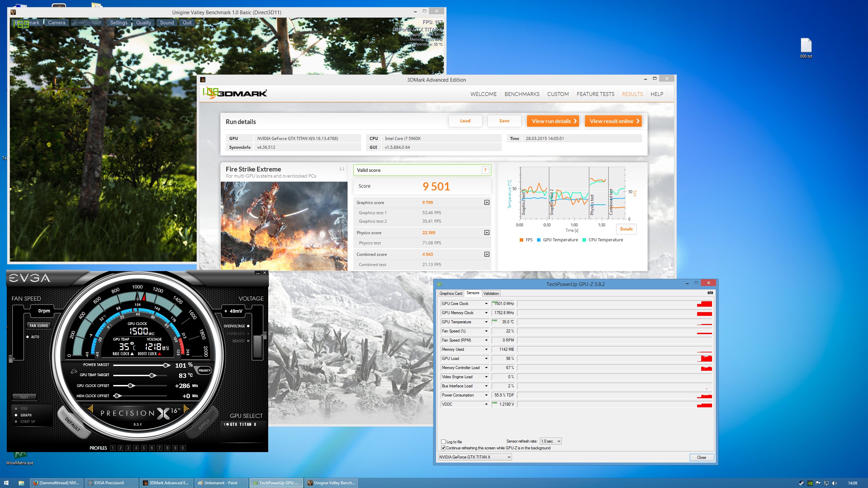Switch to the Graphics Card tab
The image size is (868, 488).
[x=451, y=293]
